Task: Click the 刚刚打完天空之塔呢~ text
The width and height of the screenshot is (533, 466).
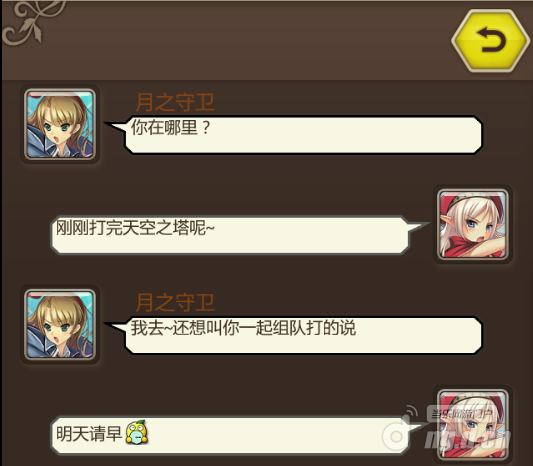Action: [x=135, y=227]
